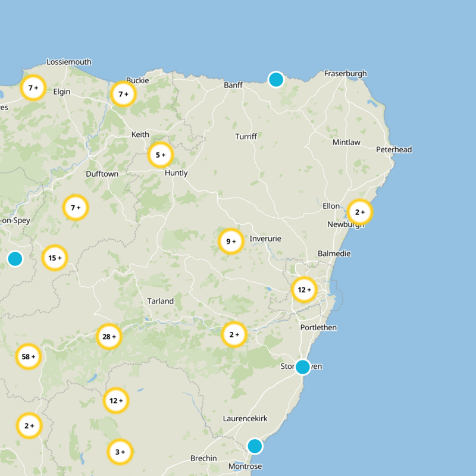Expand the 3+ cluster marker
This screenshot has width=476, height=476.
click(x=120, y=452)
